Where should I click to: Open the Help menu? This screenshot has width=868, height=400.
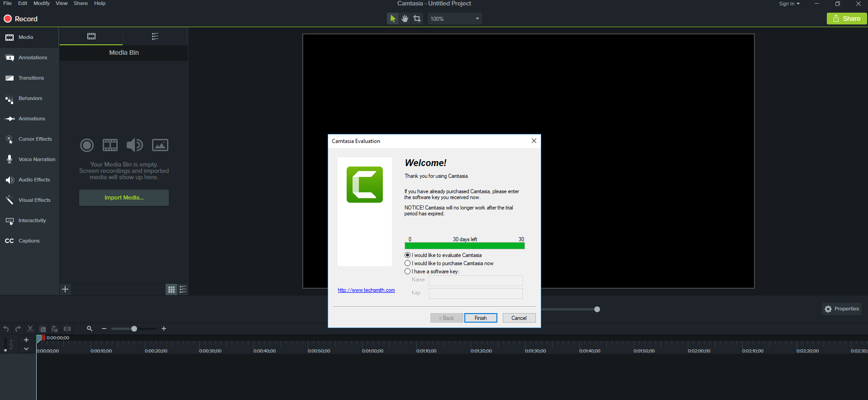tap(100, 3)
